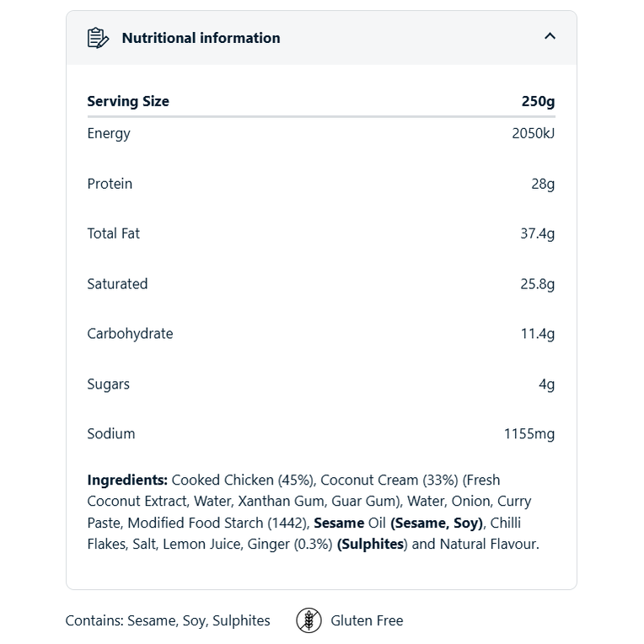Screen dimensions: 644x644
Task: Click the Sugars row label
Action: (109, 384)
